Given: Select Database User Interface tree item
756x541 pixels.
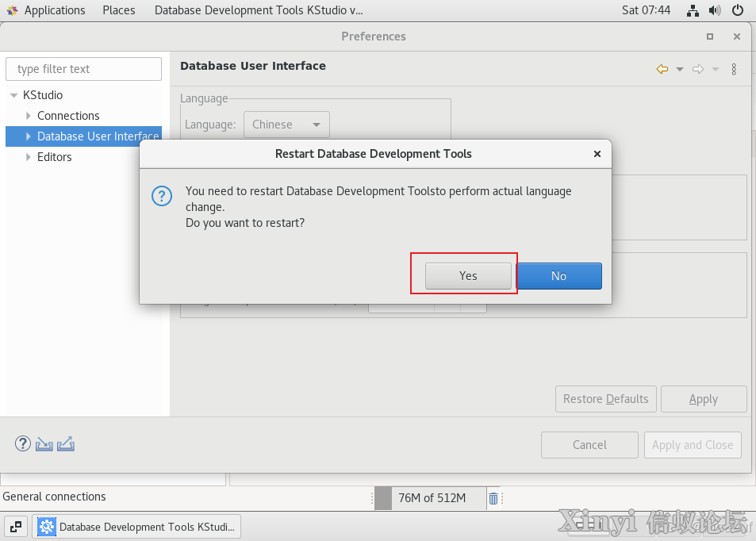Looking at the screenshot, I should [x=98, y=136].
